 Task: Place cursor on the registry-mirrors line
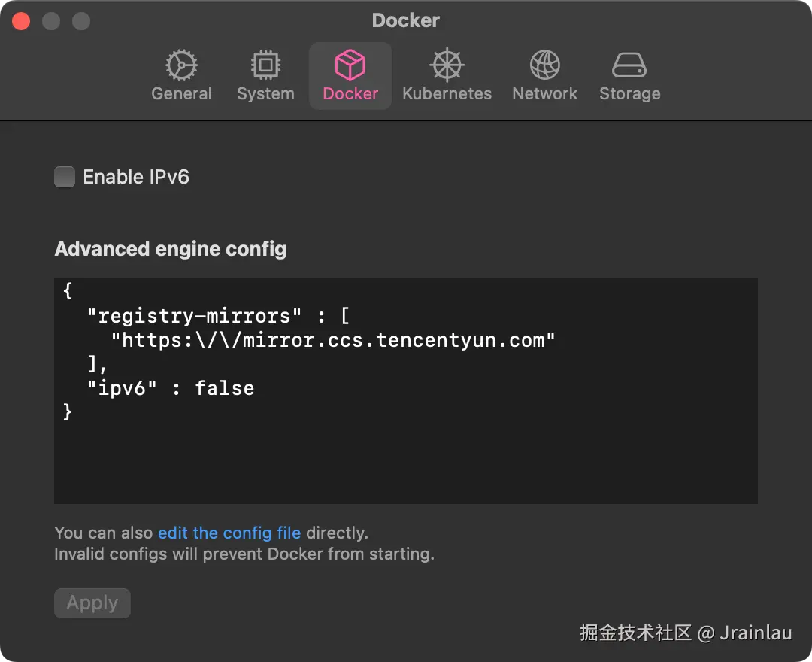pos(218,316)
